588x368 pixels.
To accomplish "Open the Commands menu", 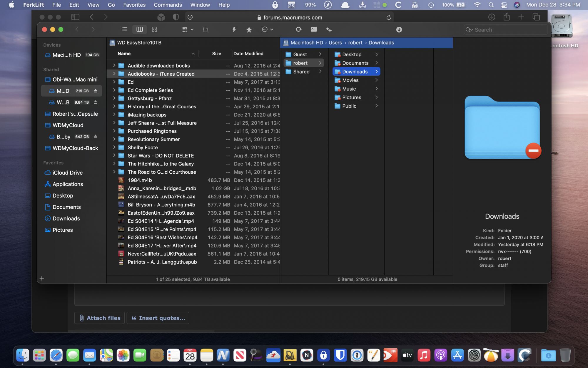I will [x=168, y=5].
